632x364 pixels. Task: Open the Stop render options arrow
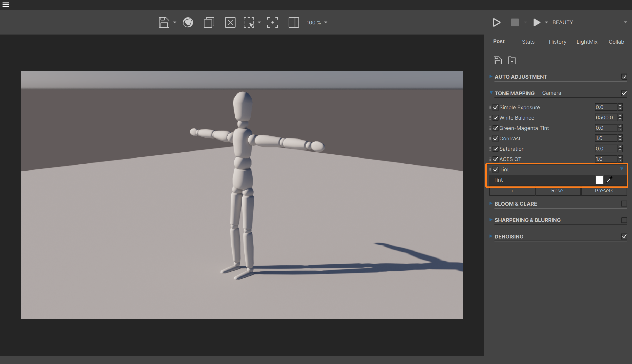tap(525, 22)
